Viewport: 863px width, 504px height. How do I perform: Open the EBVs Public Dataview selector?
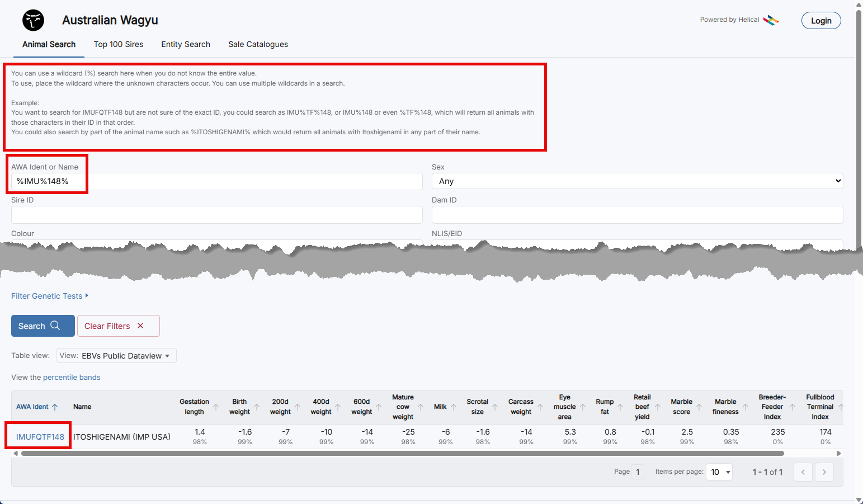116,356
